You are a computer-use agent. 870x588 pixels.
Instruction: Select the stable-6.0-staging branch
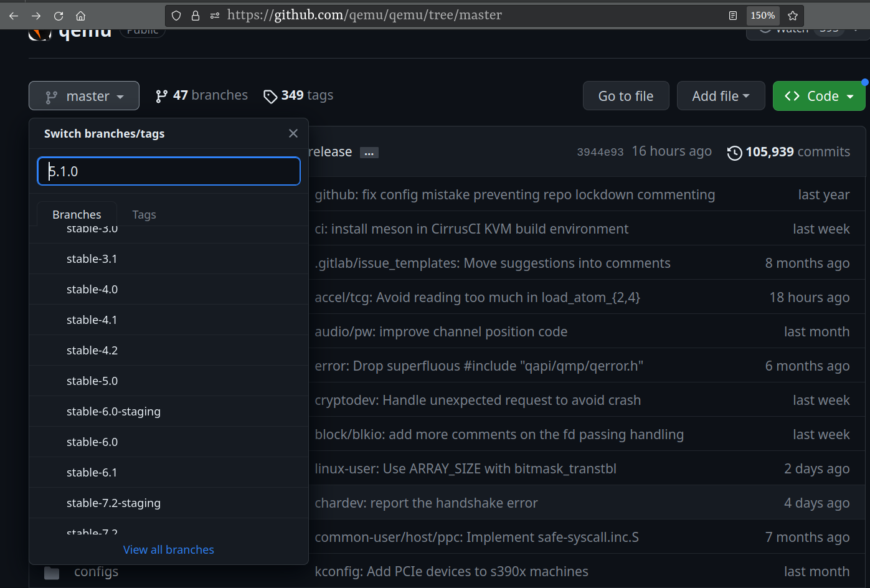click(x=169, y=411)
